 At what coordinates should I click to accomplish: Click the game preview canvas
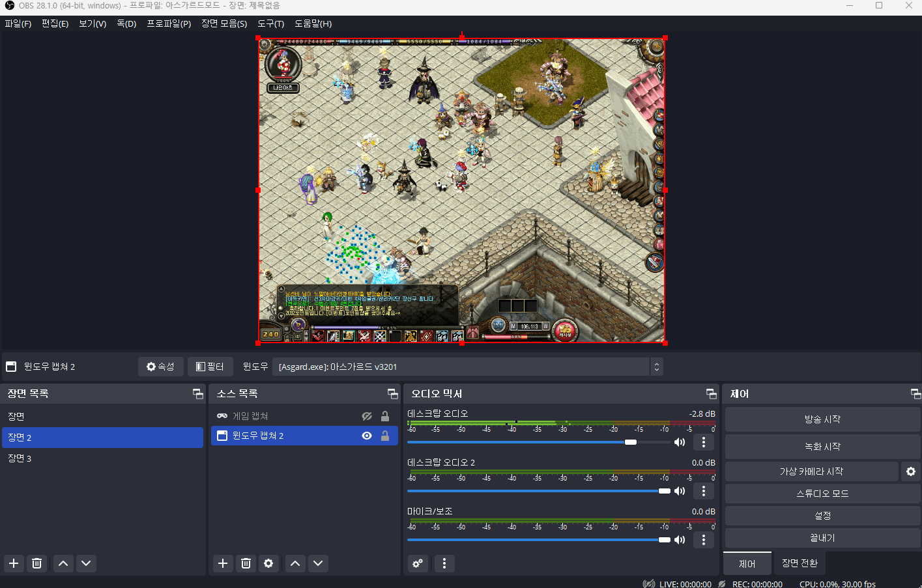[461, 190]
